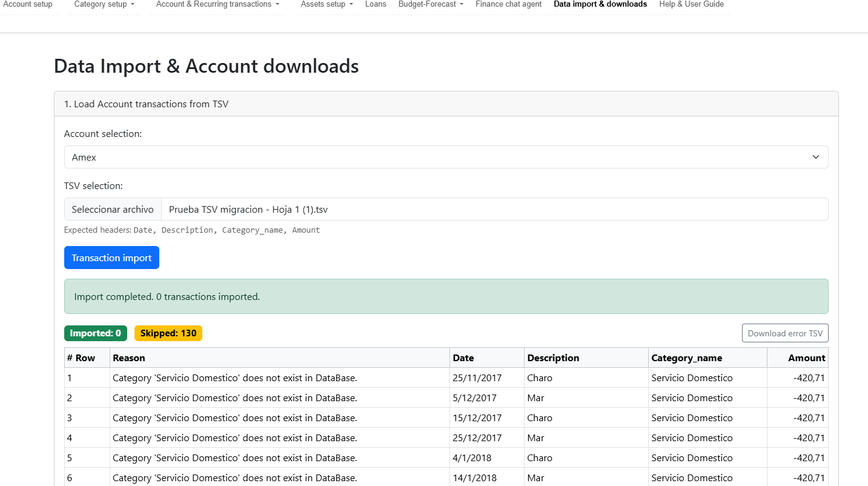The width and height of the screenshot is (868, 486).
Task: Click the row number 5 cell
Action: (x=87, y=458)
